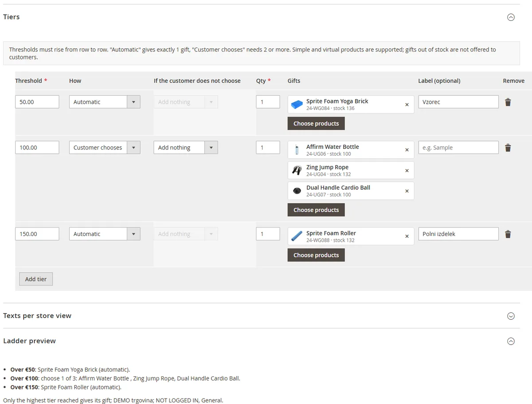Delete the 50.00 threshold tier row
This screenshot has height=404, width=532.
pos(508,102)
